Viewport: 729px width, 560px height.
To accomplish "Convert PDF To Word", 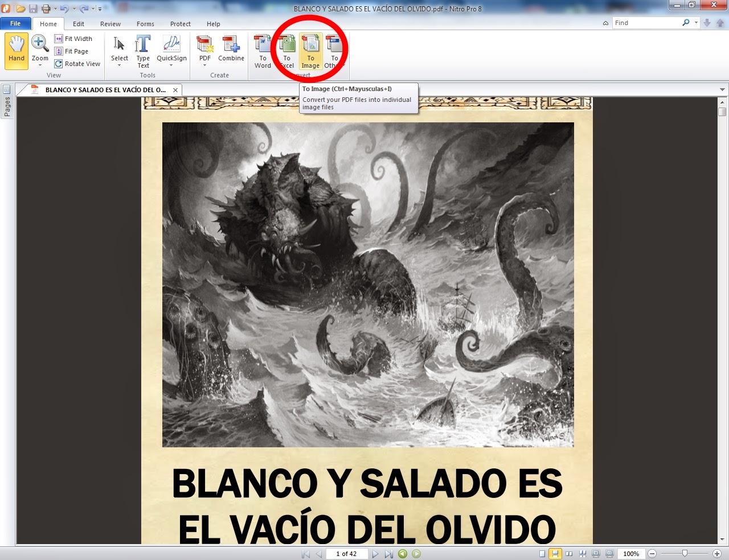I will tap(263, 51).
